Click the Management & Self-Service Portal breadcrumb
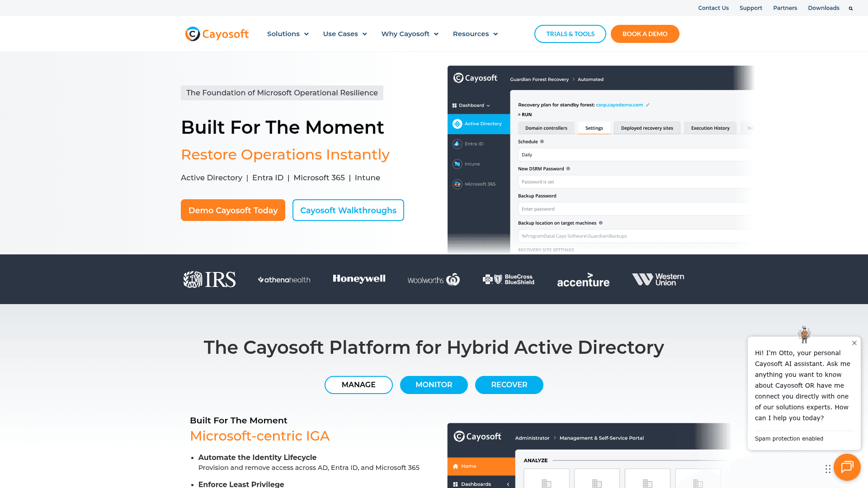This screenshot has width=868, height=488. click(602, 438)
